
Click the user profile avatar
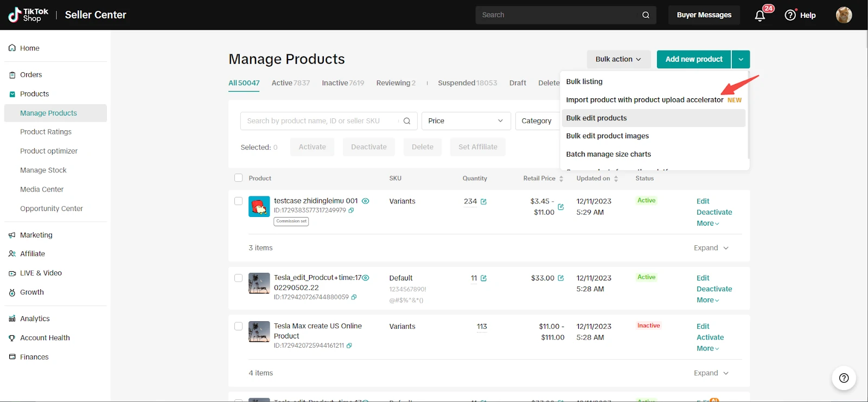844,15
